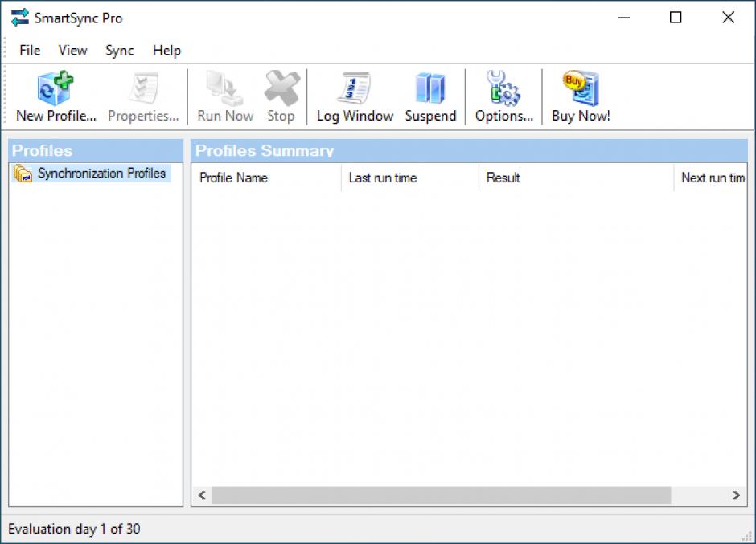
Task: Minimize the SmartSync Pro window
Action: pyautogui.click(x=624, y=18)
